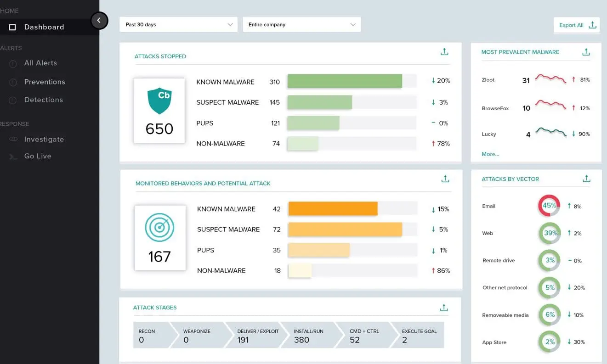The image size is (607, 364).
Task: Click the More... link under malware list
Action: [x=490, y=154]
